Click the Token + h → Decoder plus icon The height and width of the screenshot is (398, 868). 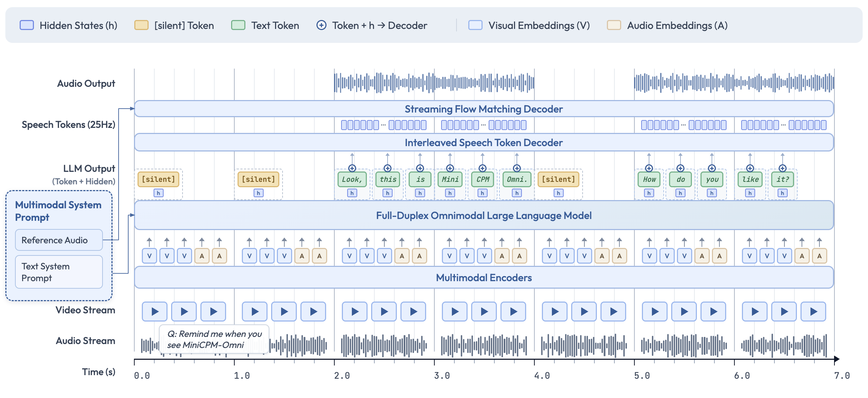click(321, 25)
